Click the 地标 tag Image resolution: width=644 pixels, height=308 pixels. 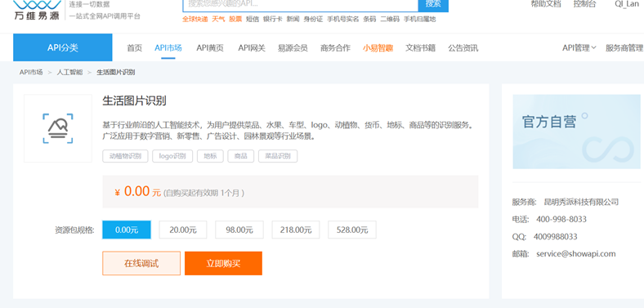click(210, 156)
